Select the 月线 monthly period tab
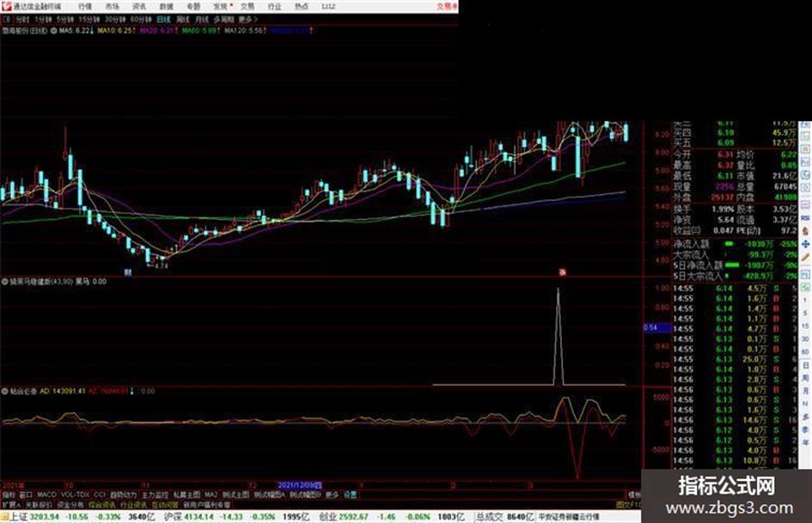The image size is (812, 523). 201,19
